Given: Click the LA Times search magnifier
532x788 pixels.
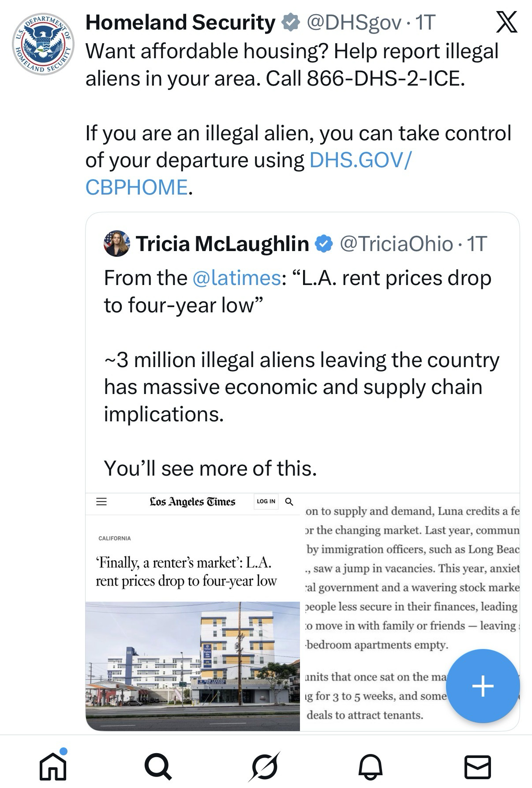Looking at the screenshot, I should pos(289,502).
